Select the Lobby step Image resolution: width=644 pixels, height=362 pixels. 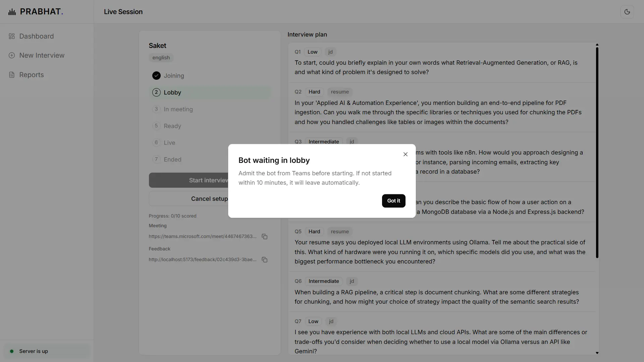pos(210,93)
